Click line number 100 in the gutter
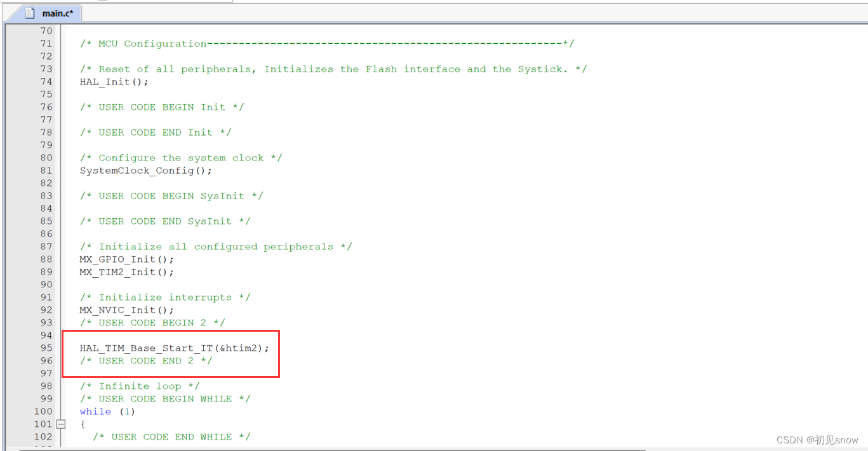Screen dimensions: 868x451 (x=43, y=412)
